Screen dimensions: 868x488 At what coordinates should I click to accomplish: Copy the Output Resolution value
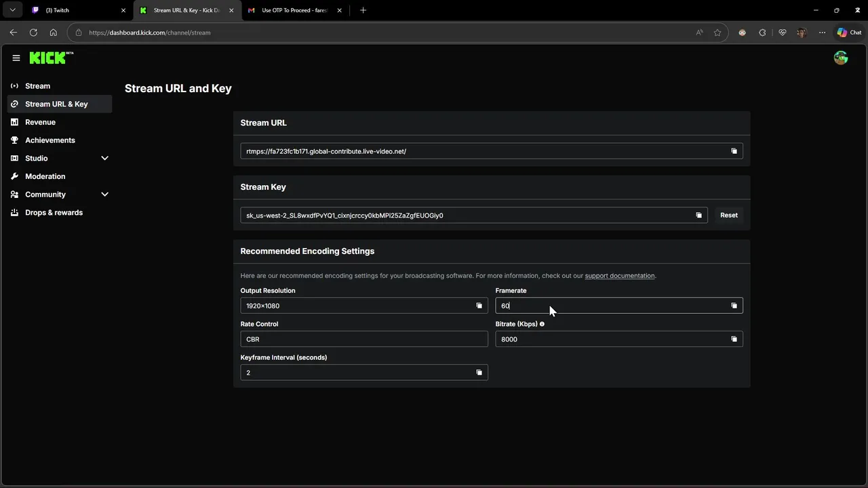tap(479, 306)
